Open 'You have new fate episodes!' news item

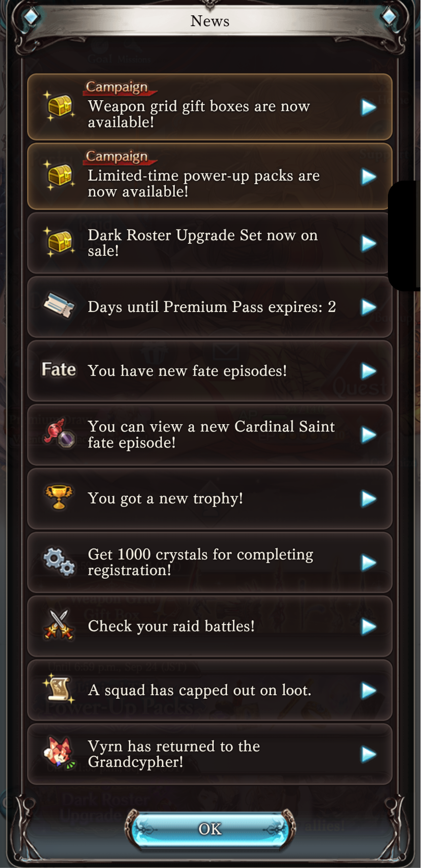click(x=210, y=371)
